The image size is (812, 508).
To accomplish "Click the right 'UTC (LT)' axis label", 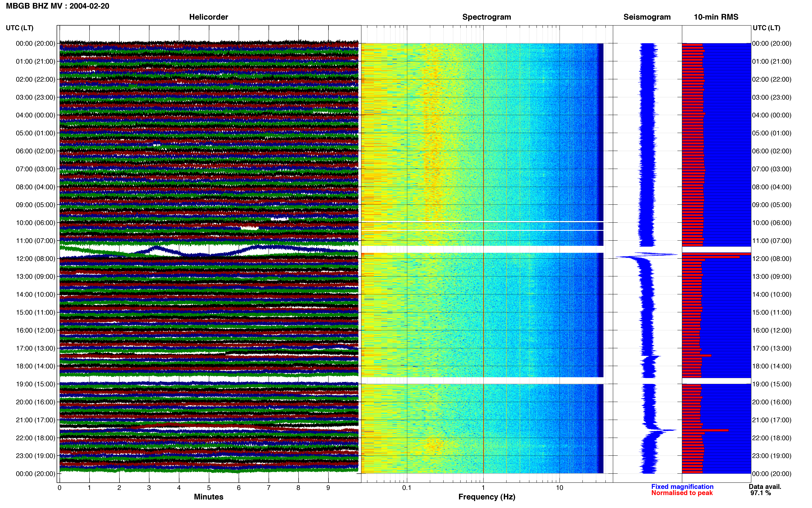I will pos(766,28).
